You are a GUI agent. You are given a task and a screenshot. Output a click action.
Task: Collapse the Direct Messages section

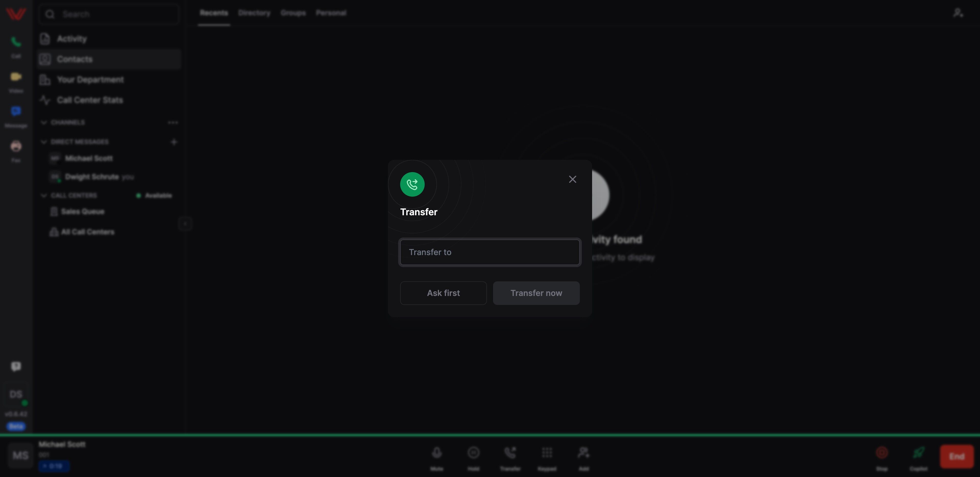click(44, 142)
